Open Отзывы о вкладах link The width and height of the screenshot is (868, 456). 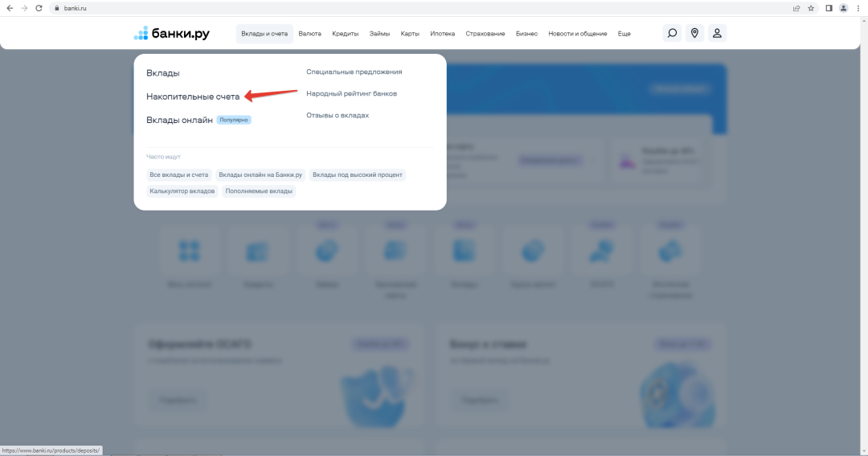[x=338, y=115]
